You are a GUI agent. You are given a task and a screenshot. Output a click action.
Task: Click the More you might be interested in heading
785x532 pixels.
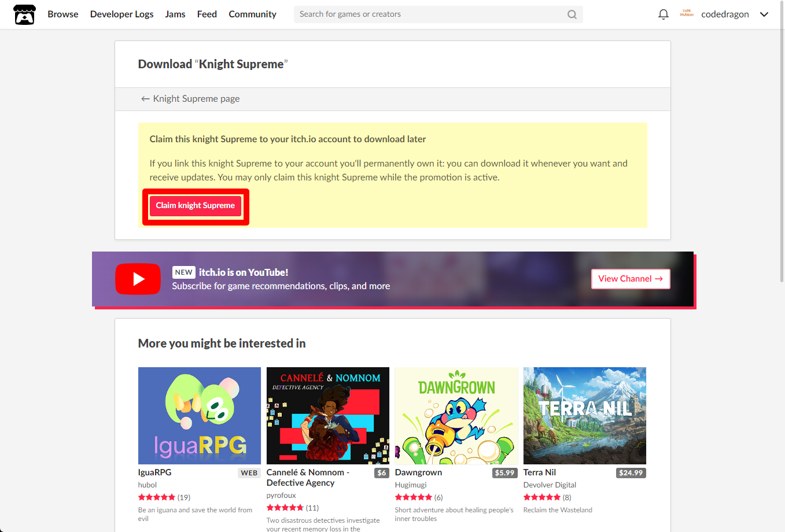222,343
